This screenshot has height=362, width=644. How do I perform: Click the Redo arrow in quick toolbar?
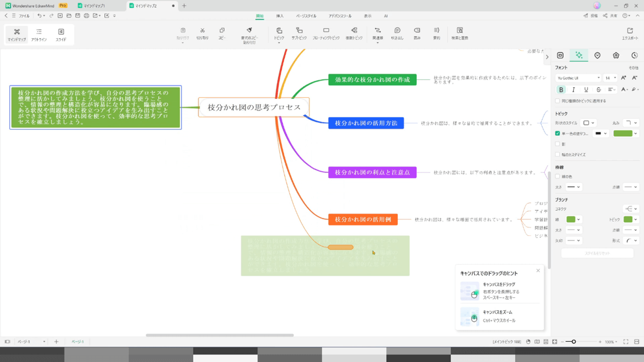[51, 16]
